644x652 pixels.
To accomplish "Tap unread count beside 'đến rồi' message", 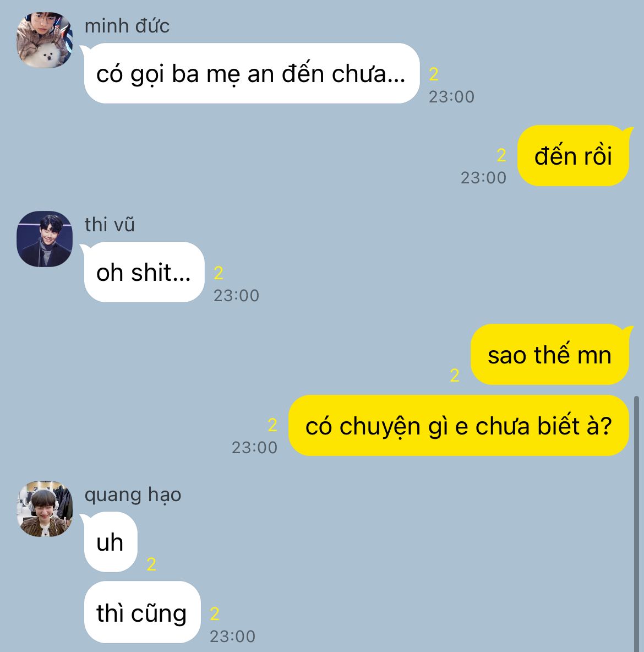I will [501, 155].
